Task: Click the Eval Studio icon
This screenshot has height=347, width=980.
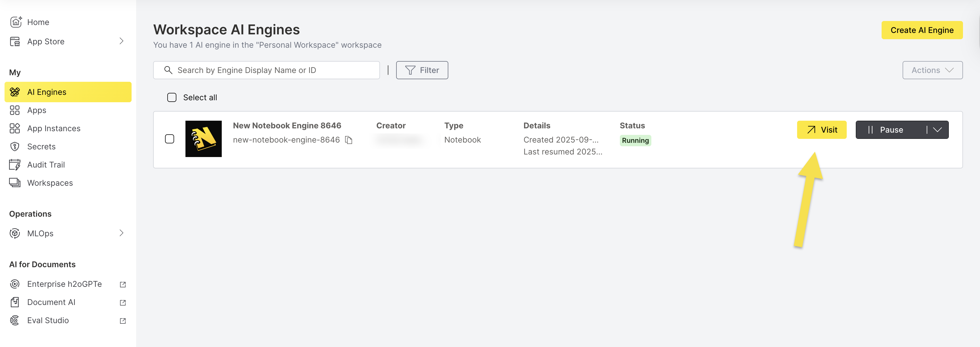Action: [15, 320]
